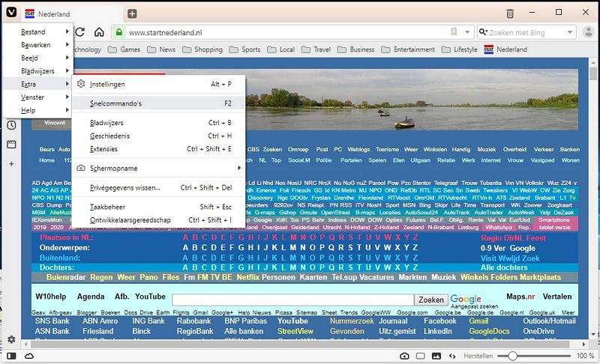The width and height of the screenshot is (600, 364).
Task: Open settings via sidebar gear icon
Action: (11, 339)
